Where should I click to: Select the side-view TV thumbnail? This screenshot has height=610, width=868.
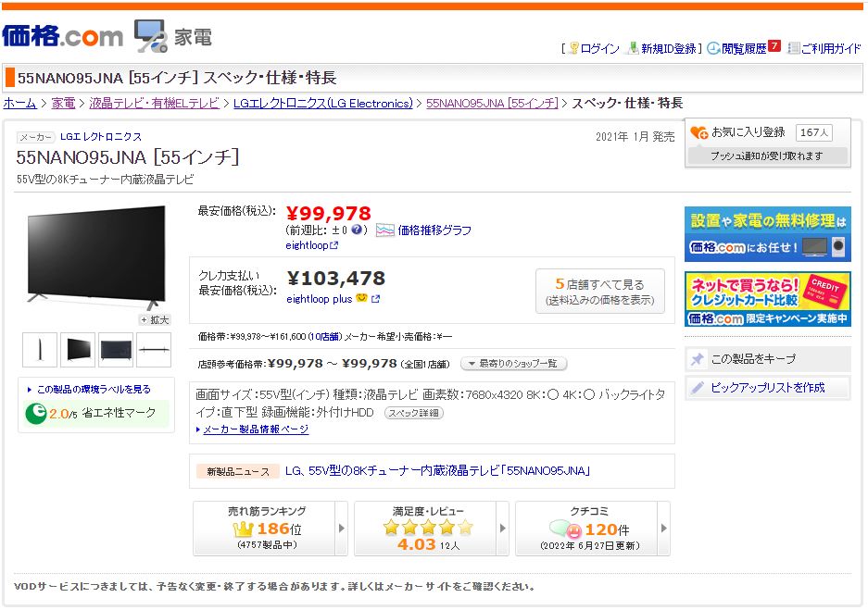(40, 350)
